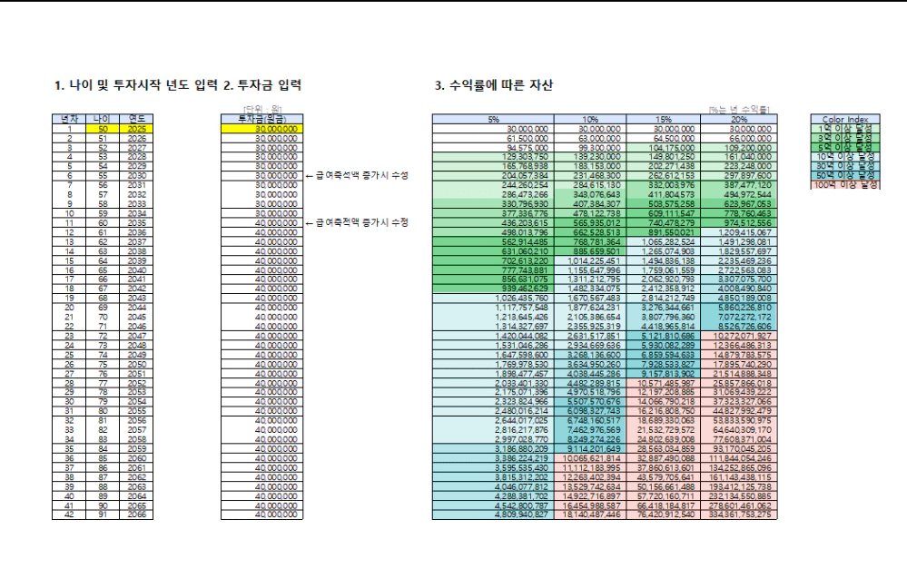Select the yellow starting year cell '2025'
Image resolution: width=907 pixels, height=588 pixels.
(x=136, y=129)
